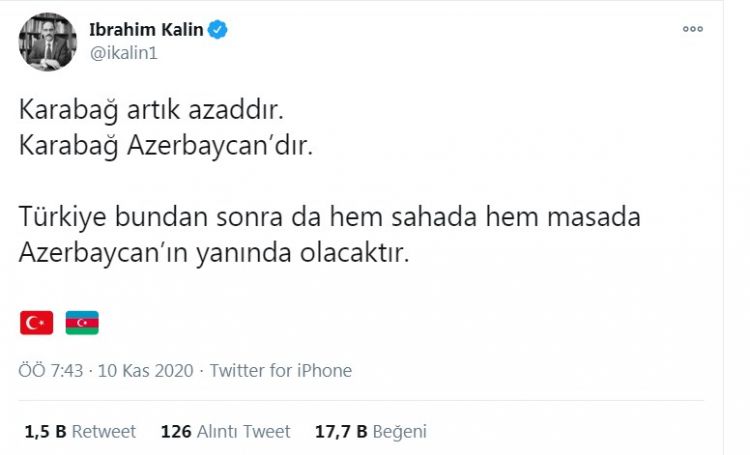
Task: Click the blue verified badge
Action: tap(217, 30)
